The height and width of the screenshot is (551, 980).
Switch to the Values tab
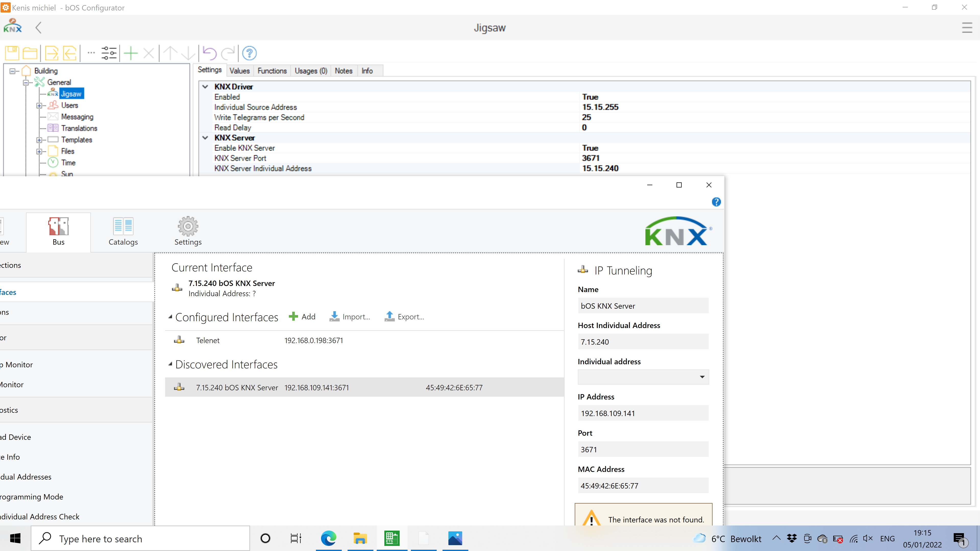[x=239, y=71]
